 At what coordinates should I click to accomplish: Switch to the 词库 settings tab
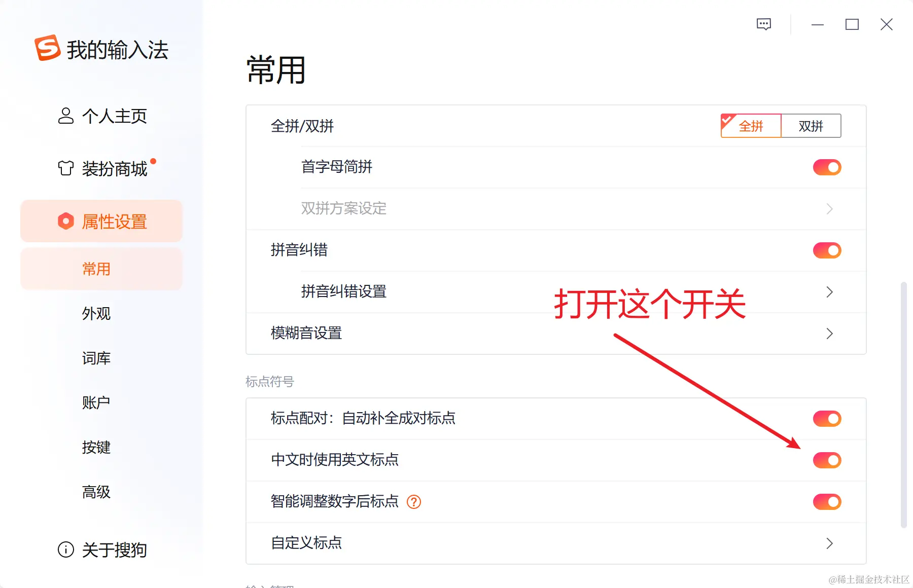(x=96, y=358)
